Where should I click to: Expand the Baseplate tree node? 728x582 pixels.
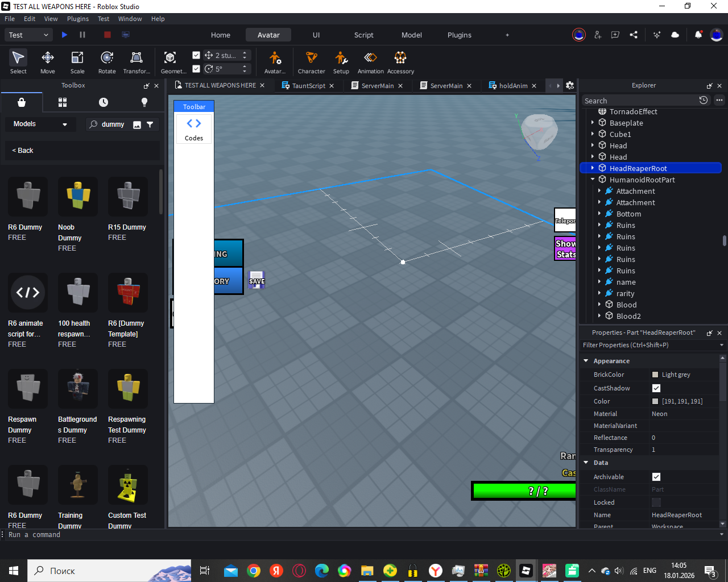coord(593,123)
